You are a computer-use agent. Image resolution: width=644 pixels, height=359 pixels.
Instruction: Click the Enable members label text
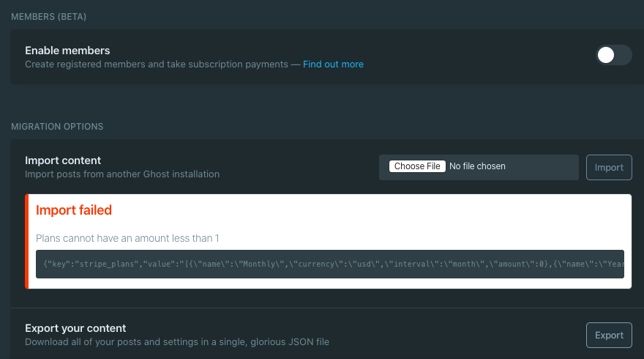point(67,51)
